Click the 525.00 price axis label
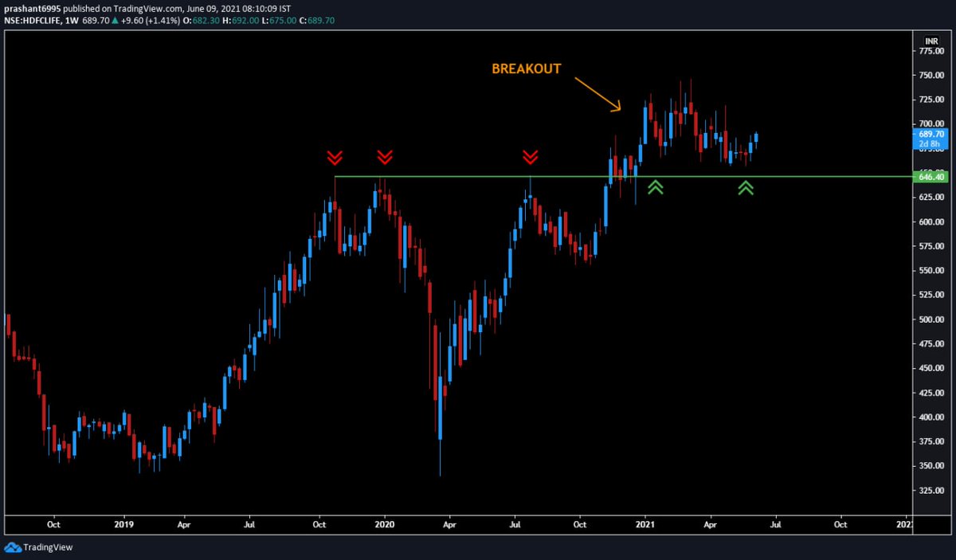Screen dimensions: 956x560 (931, 296)
